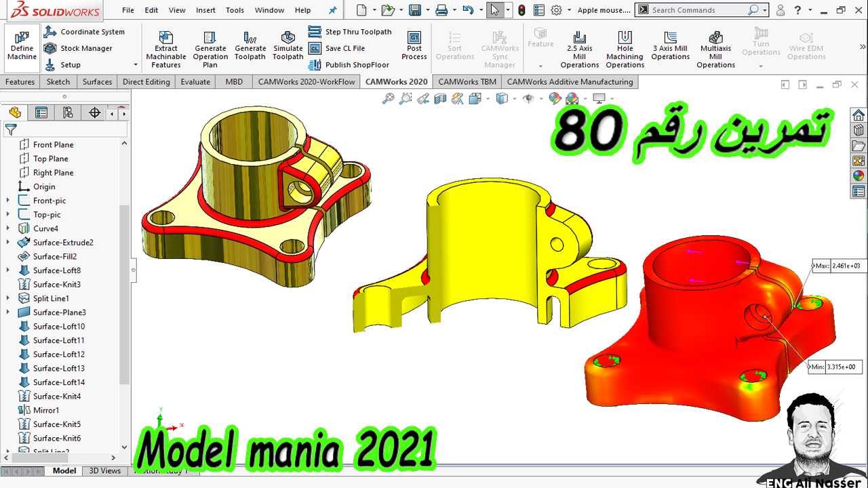Viewport: 868px width, 488px height.
Task: Click the feature tree vertical scrollbar
Action: click(124, 295)
